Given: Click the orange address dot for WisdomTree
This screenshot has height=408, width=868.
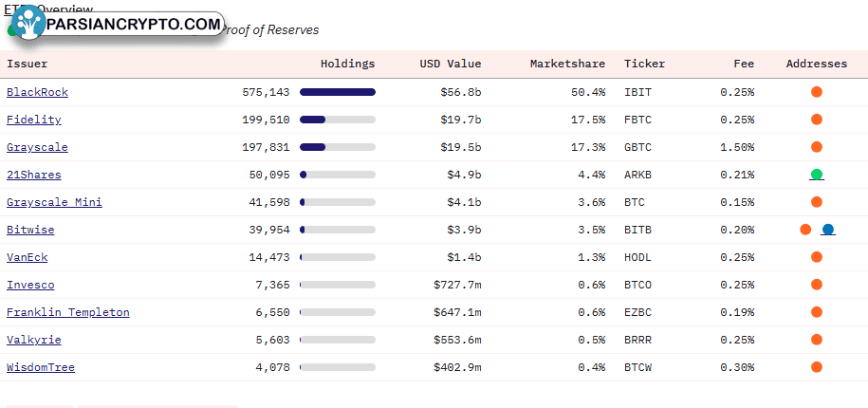Looking at the screenshot, I should tap(817, 367).
